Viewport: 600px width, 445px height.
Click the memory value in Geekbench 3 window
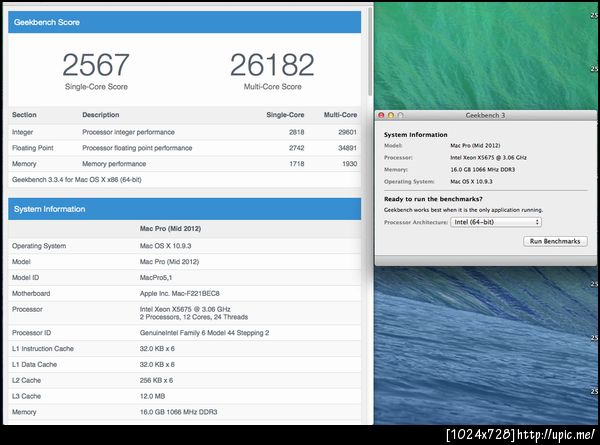click(483, 170)
